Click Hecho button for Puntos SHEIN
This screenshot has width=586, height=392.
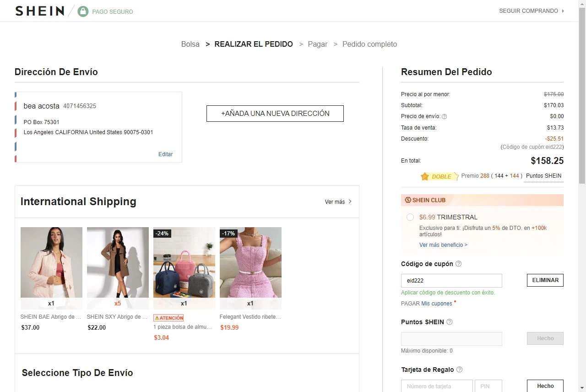[545, 338]
